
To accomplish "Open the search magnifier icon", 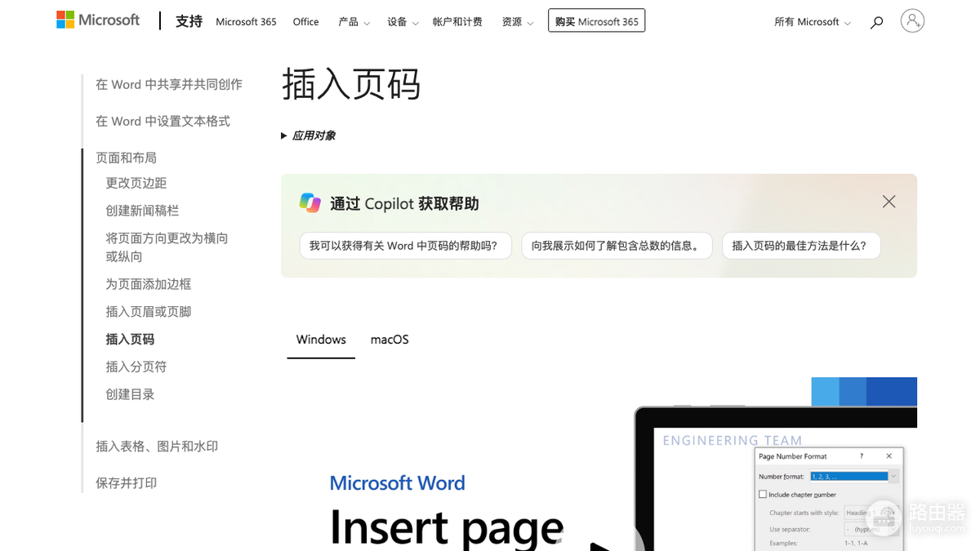I will click(876, 23).
